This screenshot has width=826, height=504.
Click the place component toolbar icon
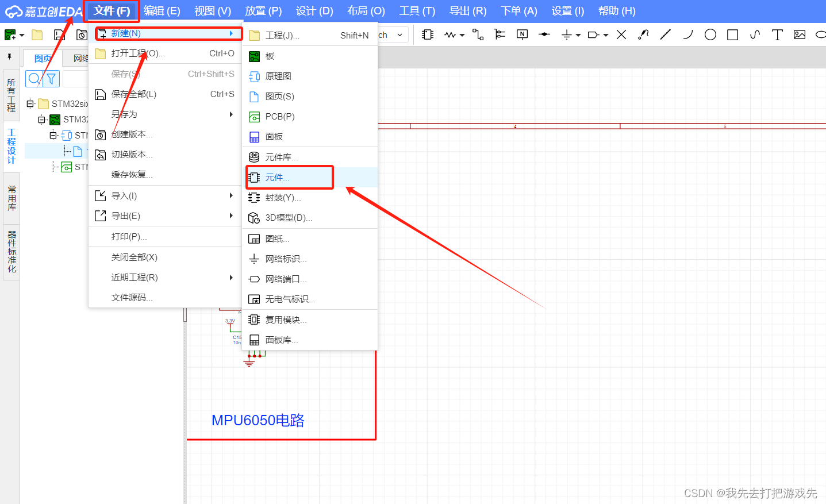click(427, 34)
